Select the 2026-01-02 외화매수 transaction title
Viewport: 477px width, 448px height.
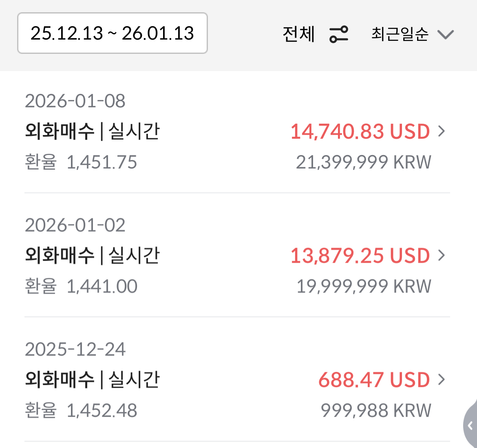coord(92,256)
